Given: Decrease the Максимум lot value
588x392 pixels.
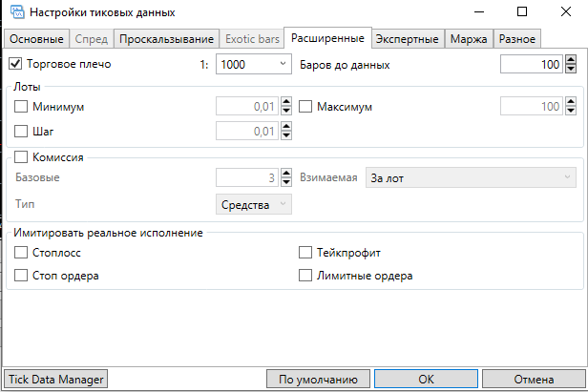Looking at the screenshot, I should pyautogui.click(x=571, y=111).
